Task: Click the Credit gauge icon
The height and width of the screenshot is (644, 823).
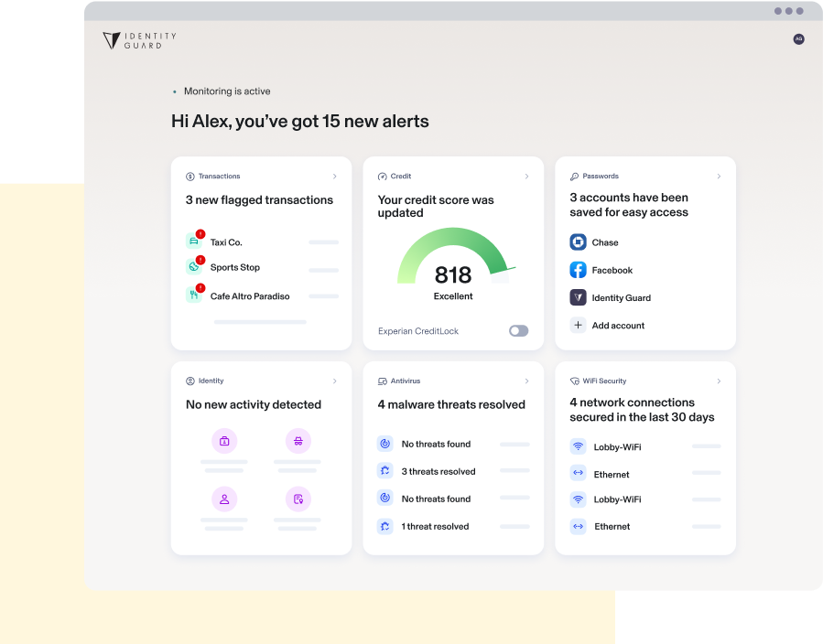Action: (383, 176)
